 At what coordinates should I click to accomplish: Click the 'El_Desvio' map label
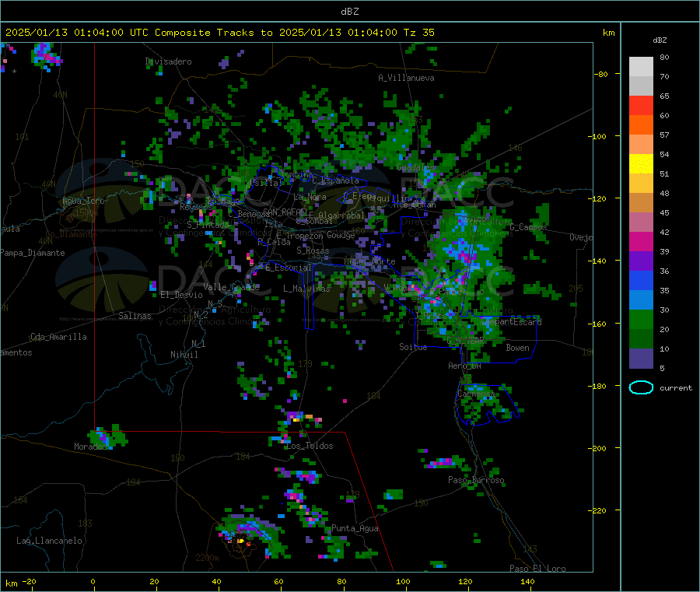pos(181,295)
